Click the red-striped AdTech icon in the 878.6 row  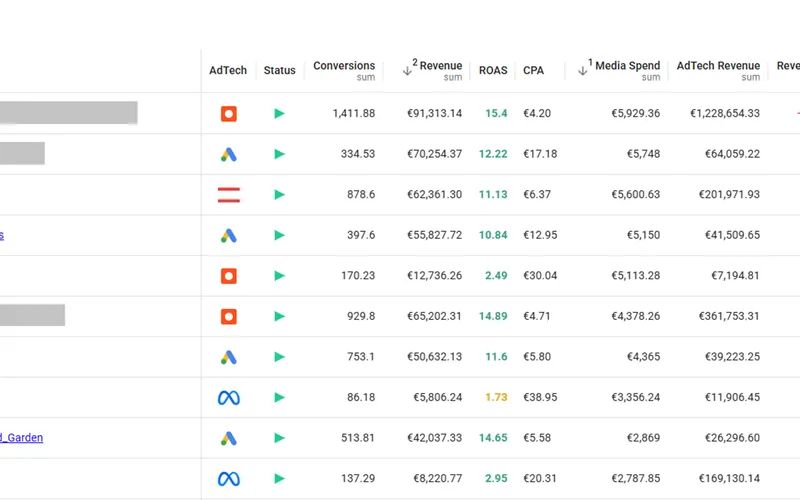tap(229, 195)
